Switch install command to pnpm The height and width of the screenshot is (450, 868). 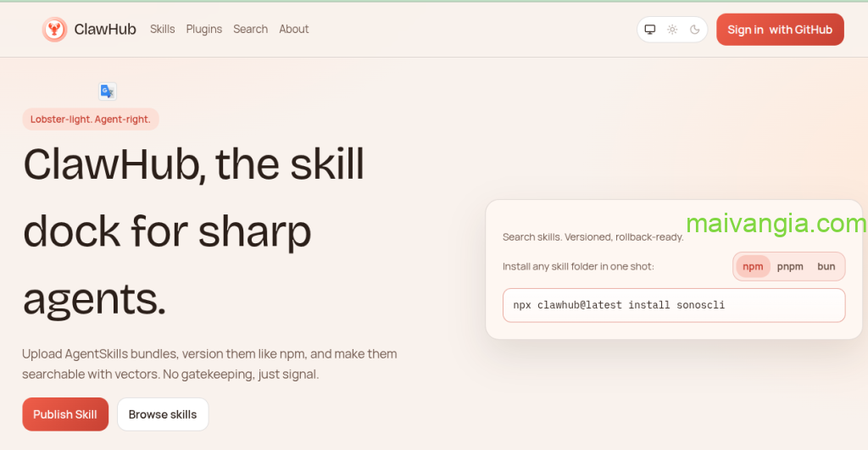click(790, 266)
